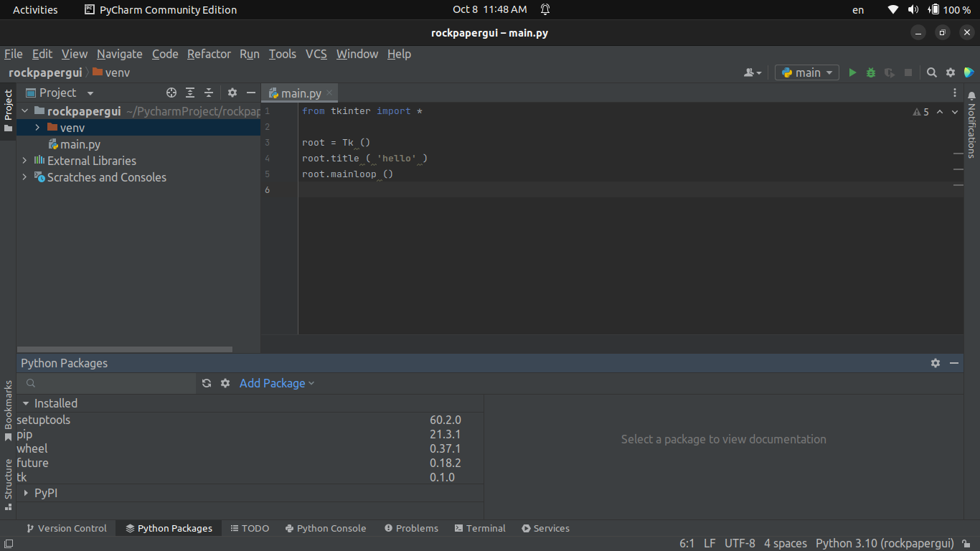980x551 pixels.
Task: Open the Services tab
Action: [x=545, y=528]
